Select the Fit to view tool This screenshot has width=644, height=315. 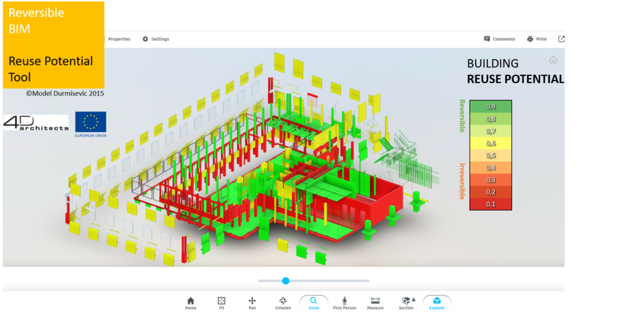click(221, 302)
